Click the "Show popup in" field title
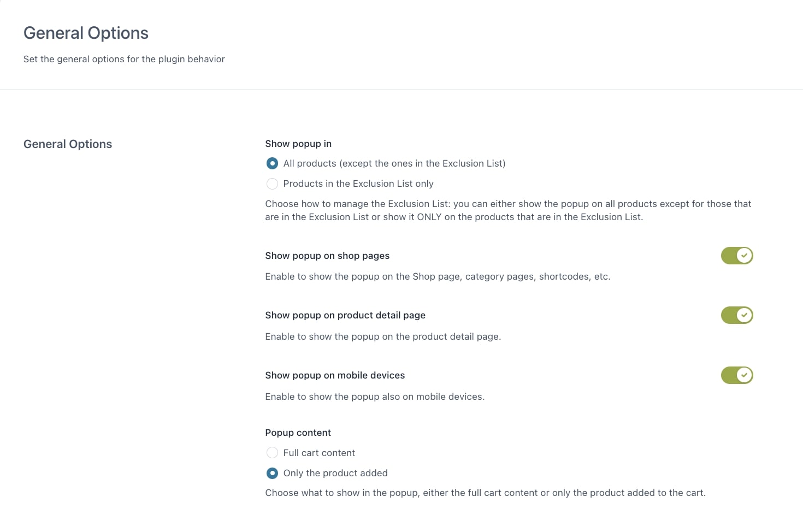The image size is (803, 532). pyautogui.click(x=298, y=144)
